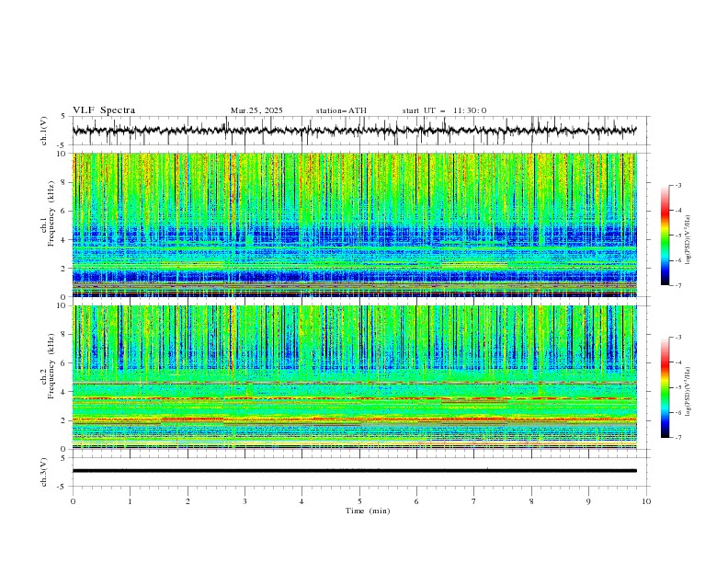Click the ch.2 spectrogram panel
This screenshot has height=563, width=728.
click(355, 377)
